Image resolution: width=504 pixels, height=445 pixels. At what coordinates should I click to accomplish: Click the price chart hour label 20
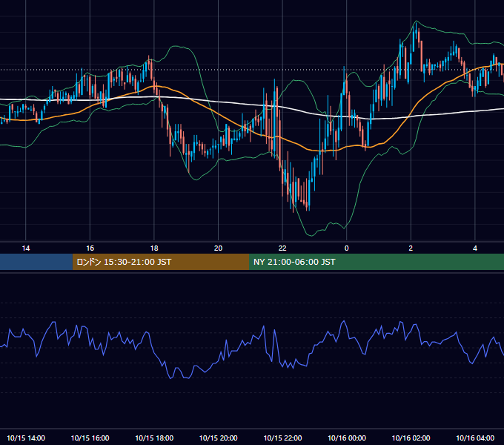[x=218, y=248]
